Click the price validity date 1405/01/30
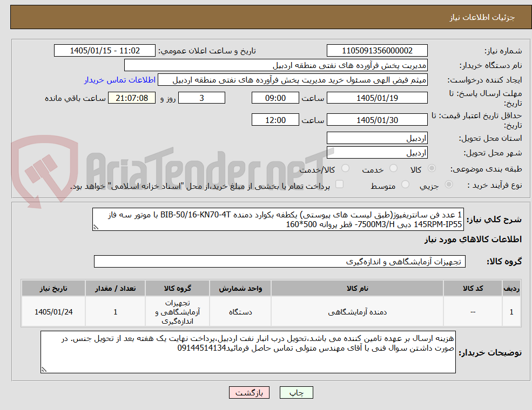The image size is (532, 410). (377, 120)
